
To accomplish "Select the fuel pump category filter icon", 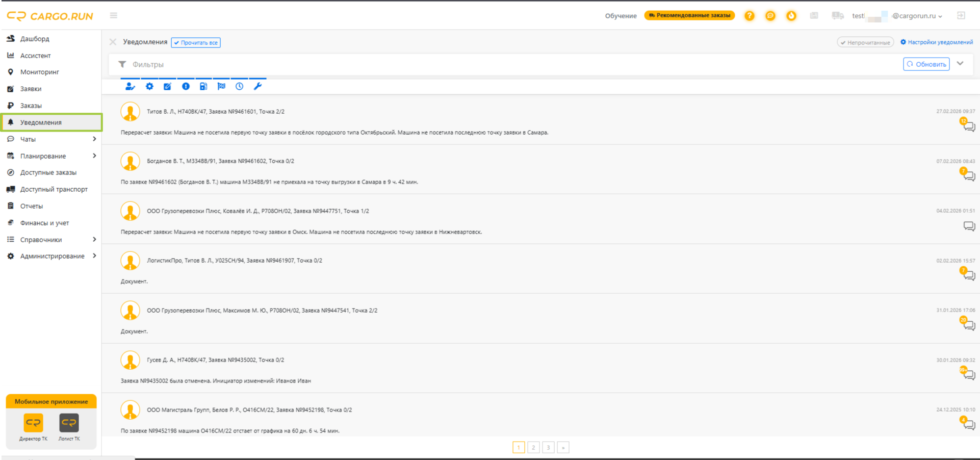I will [203, 86].
